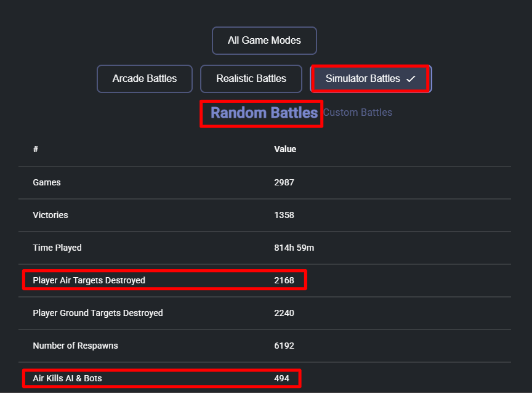This screenshot has width=532, height=393.
Task: Click the checkmark on Simulator Battles
Action: 411,79
